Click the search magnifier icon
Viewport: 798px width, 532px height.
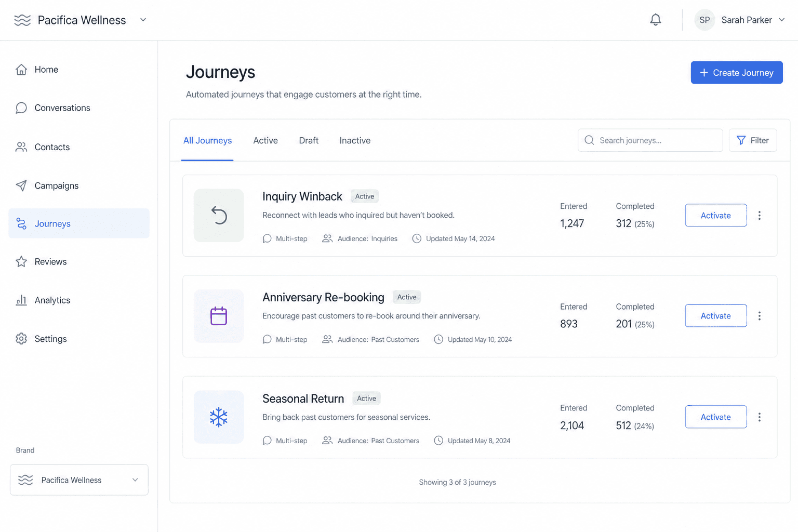589,140
